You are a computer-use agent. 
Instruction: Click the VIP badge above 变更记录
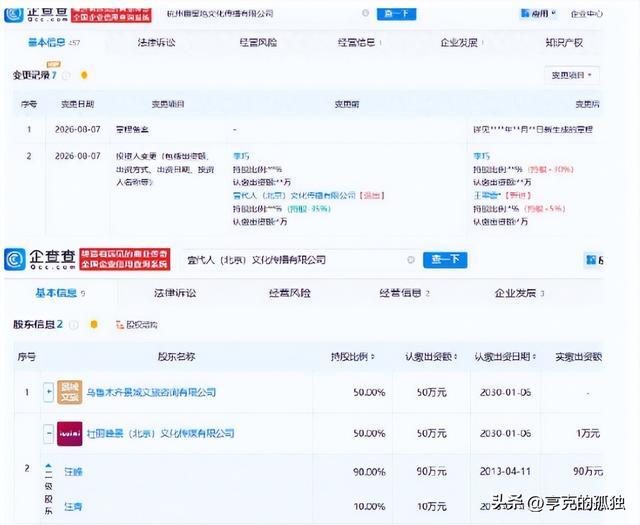pos(54,64)
